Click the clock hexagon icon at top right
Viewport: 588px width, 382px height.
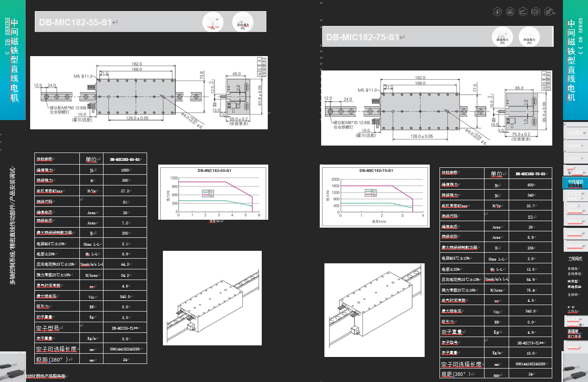point(536,11)
